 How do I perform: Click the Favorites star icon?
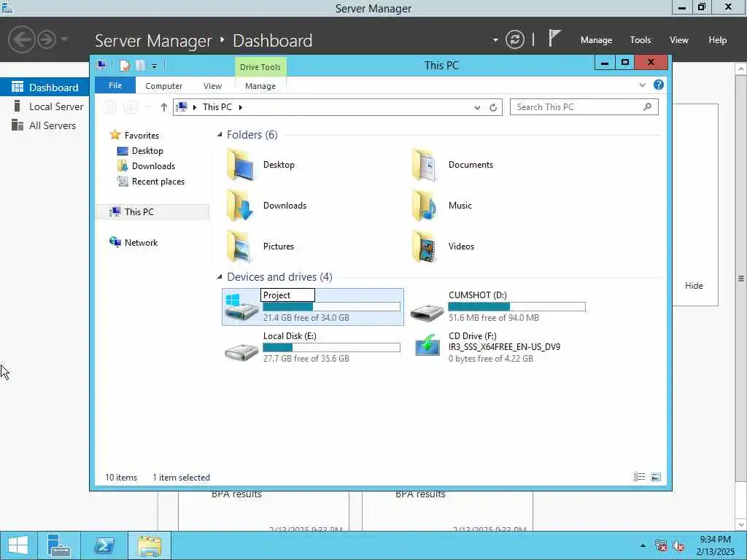115,135
